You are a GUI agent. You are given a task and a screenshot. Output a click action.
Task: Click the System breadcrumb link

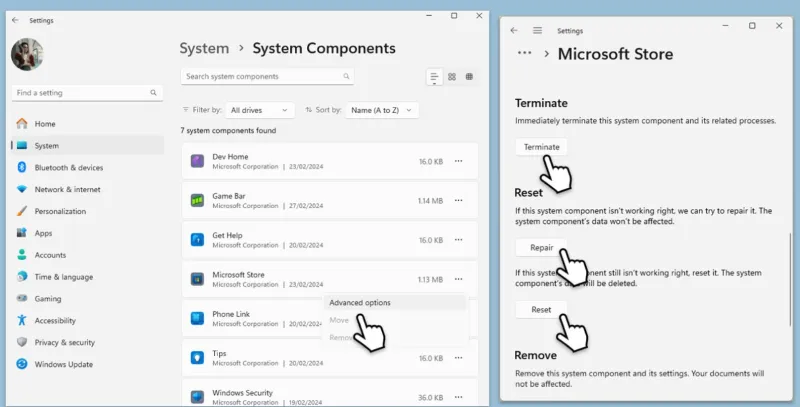[x=204, y=48]
